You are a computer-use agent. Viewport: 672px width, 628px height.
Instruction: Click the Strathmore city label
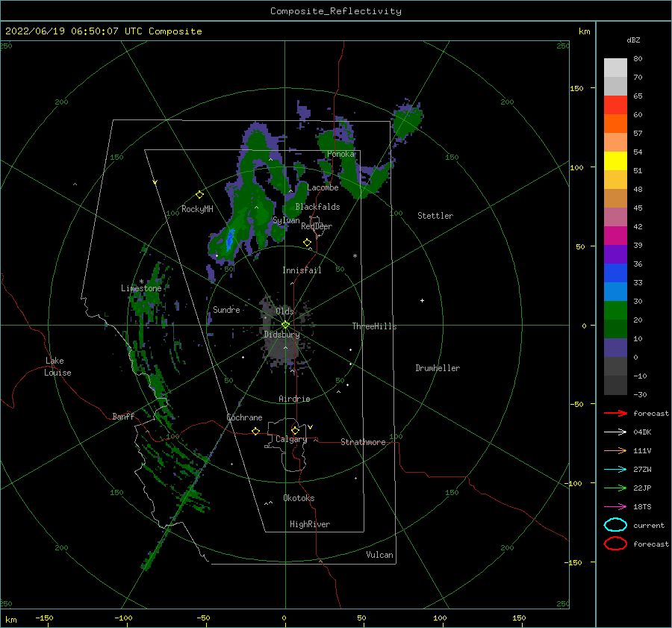coord(363,442)
